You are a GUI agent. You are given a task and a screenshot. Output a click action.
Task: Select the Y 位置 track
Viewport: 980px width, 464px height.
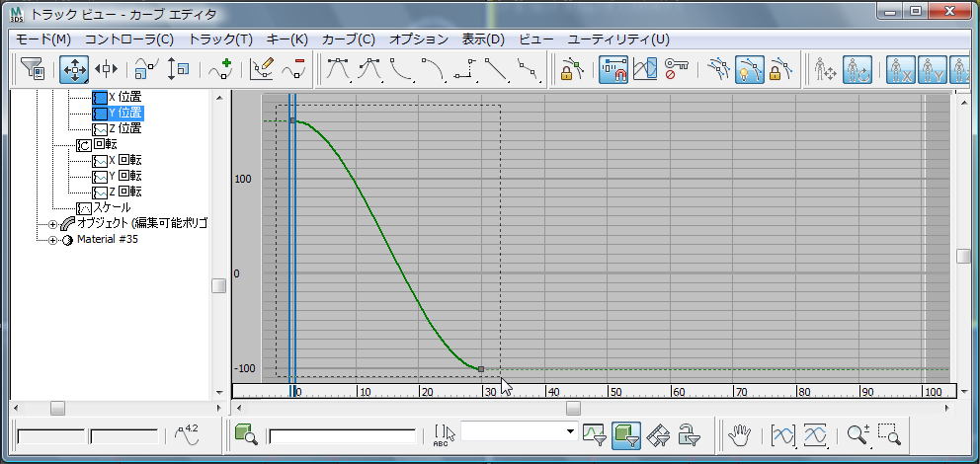click(x=124, y=113)
